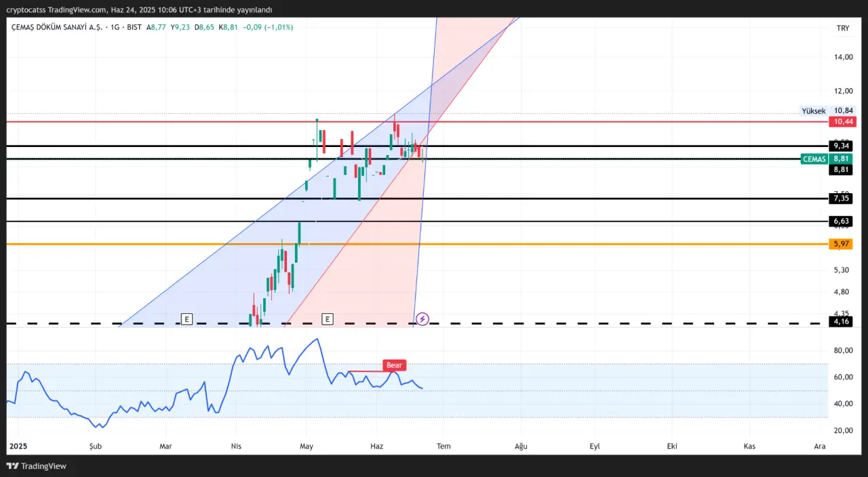The height and width of the screenshot is (477, 868).
Task: Click the 2025 year label on time axis
Action: [x=17, y=447]
